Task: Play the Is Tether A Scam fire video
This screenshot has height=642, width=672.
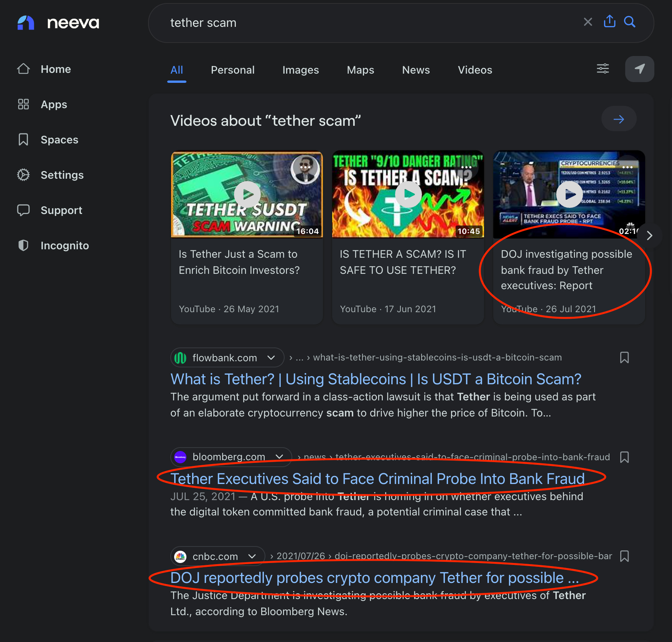Action: 408,194
